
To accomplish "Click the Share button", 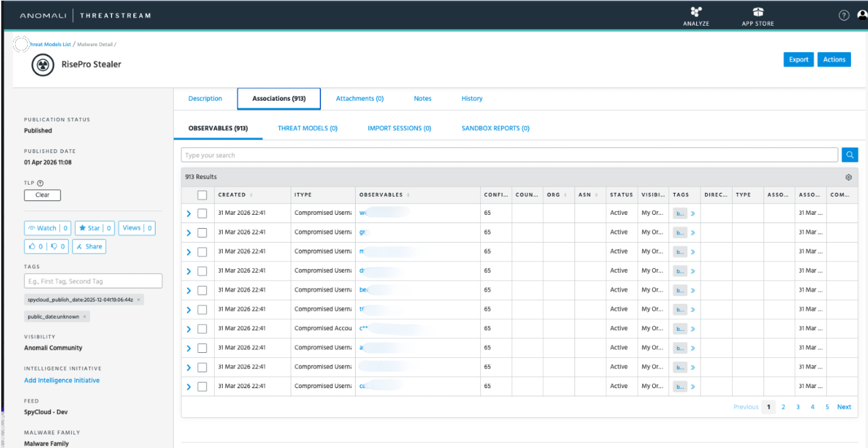I will tap(89, 246).
